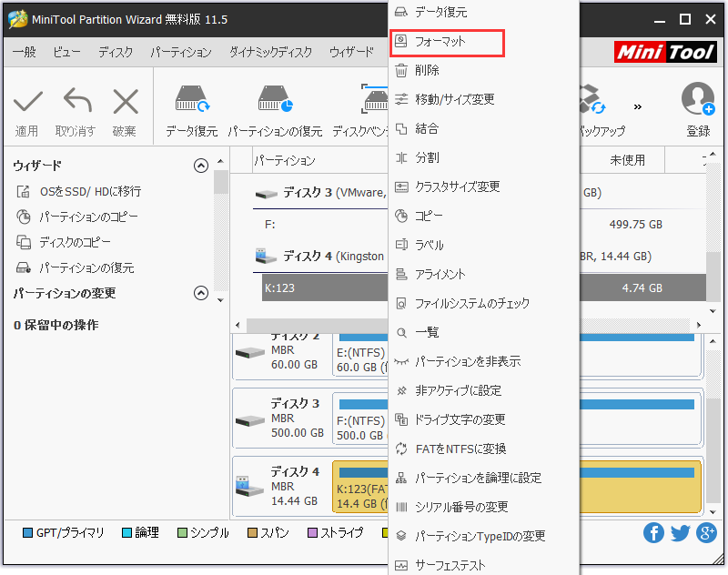
Task: Open the Backup (バックアップ) toolbar icon
Action: click(593, 98)
